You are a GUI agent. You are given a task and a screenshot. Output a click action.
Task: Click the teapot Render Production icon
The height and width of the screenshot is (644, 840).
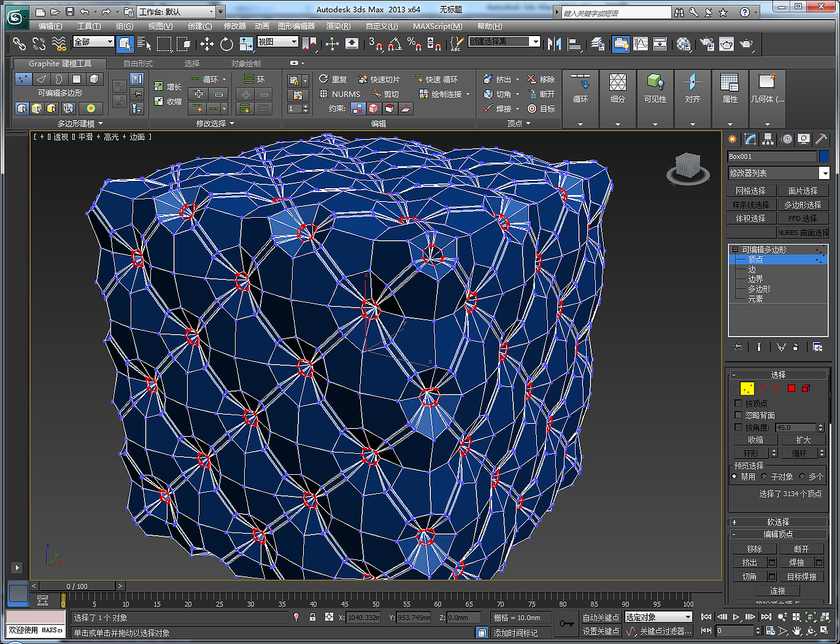tap(746, 44)
